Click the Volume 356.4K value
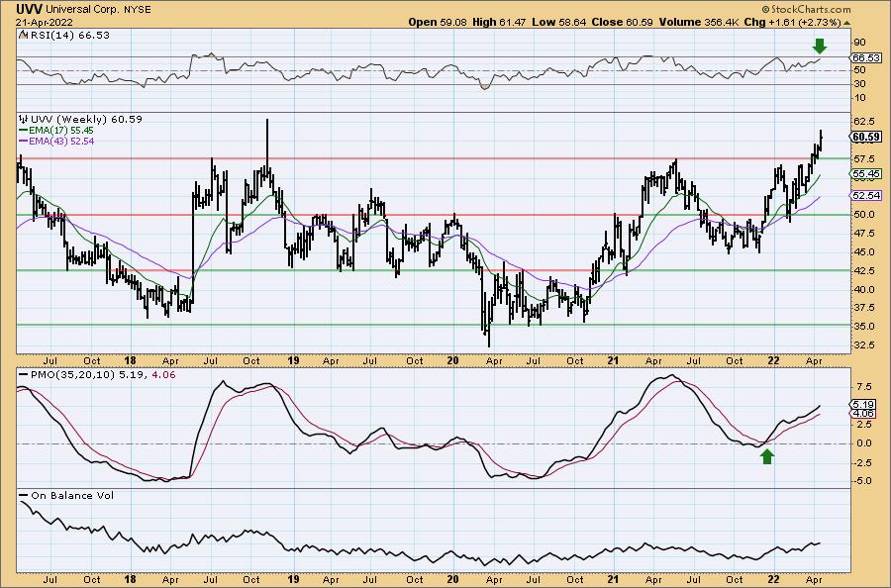The height and width of the screenshot is (588, 891). 699,22
